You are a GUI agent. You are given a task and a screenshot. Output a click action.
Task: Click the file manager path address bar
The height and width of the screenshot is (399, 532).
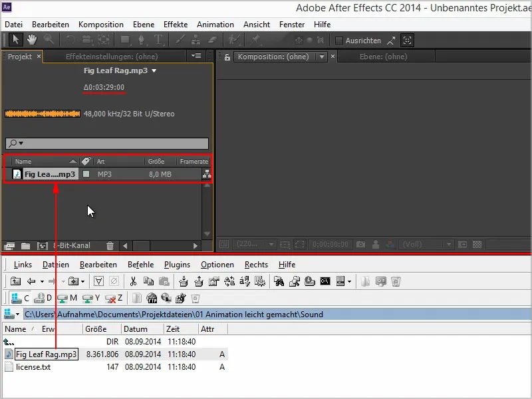click(277, 315)
